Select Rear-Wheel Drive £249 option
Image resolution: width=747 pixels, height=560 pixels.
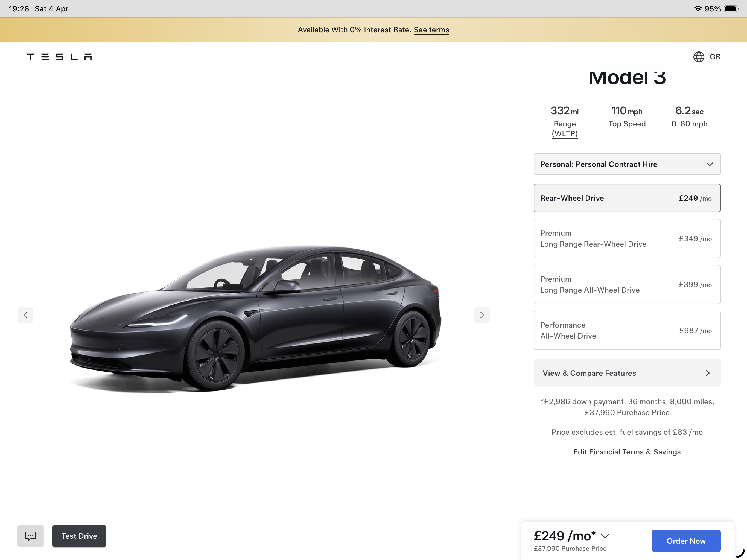(627, 198)
